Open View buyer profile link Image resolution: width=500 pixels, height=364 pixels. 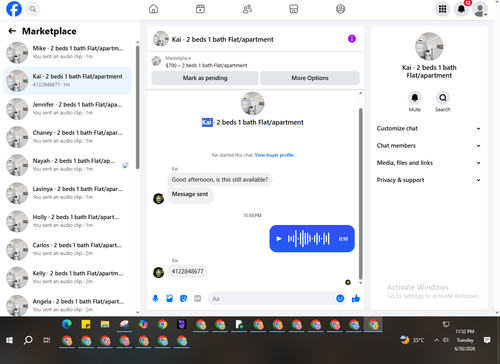(x=274, y=155)
